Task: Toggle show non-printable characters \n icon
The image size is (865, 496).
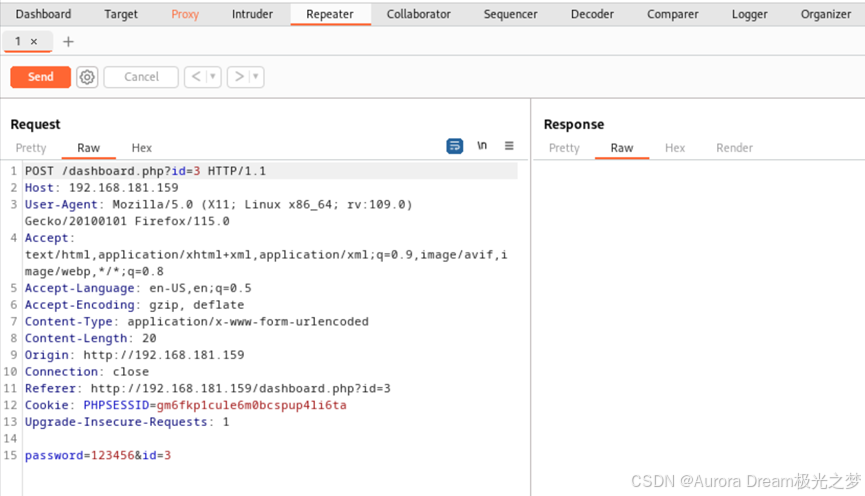Action: point(482,146)
